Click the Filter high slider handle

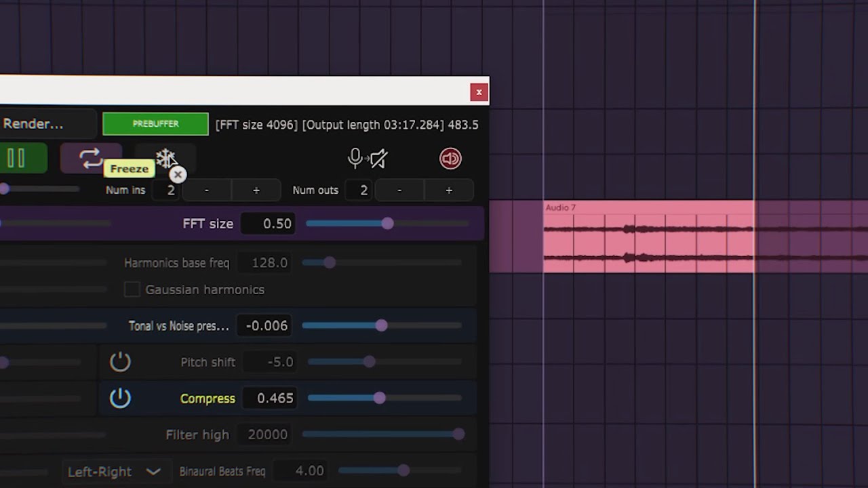[458, 434]
